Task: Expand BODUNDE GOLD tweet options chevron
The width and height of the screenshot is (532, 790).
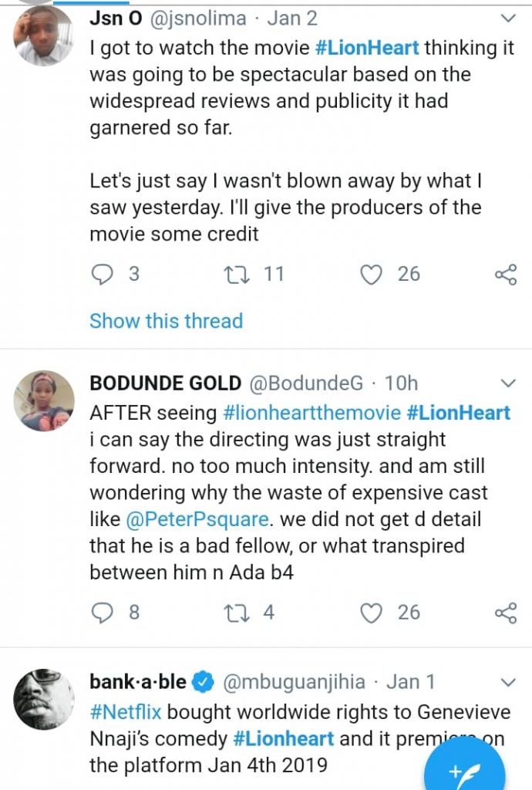Action: click(507, 383)
